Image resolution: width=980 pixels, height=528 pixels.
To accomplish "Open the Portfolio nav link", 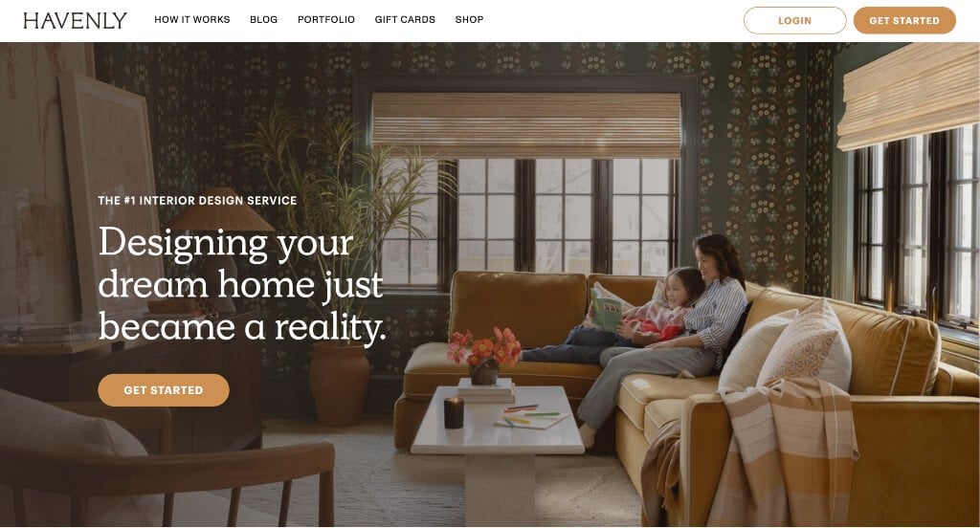I will click(326, 20).
